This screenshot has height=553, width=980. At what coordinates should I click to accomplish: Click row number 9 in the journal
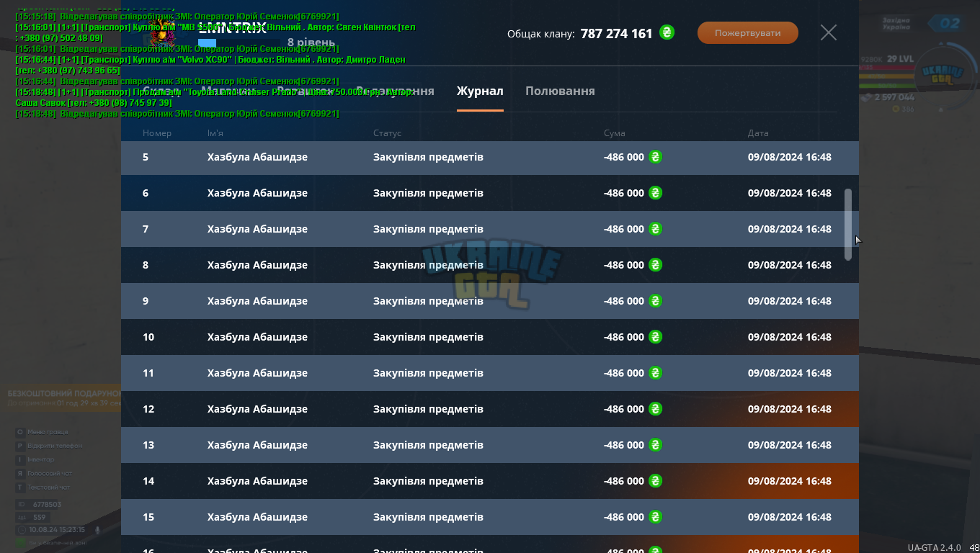tap(146, 301)
